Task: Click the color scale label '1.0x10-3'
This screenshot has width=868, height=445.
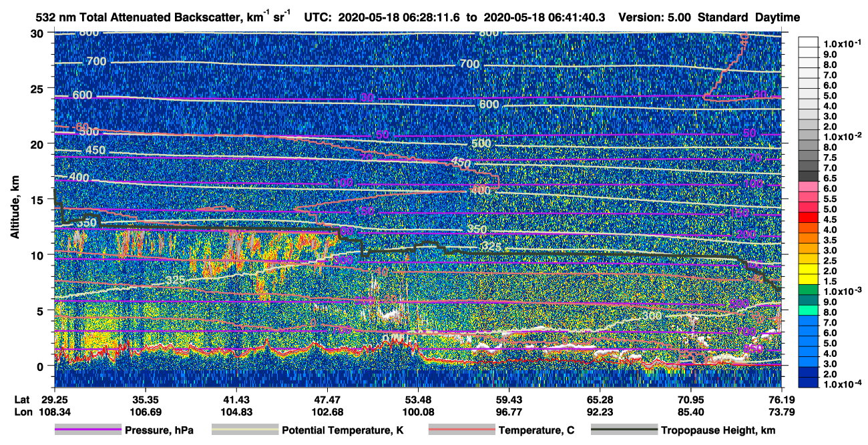Action: pos(843,292)
